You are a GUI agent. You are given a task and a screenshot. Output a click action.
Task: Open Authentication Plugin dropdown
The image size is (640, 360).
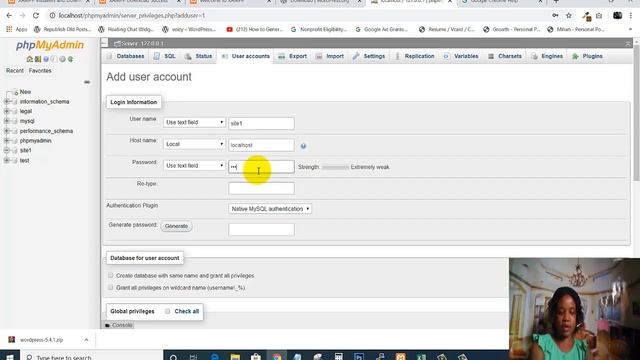click(270, 209)
